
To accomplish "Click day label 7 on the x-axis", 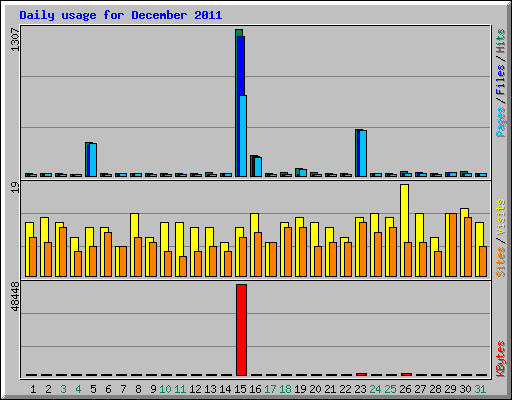I will (x=123, y=389).
